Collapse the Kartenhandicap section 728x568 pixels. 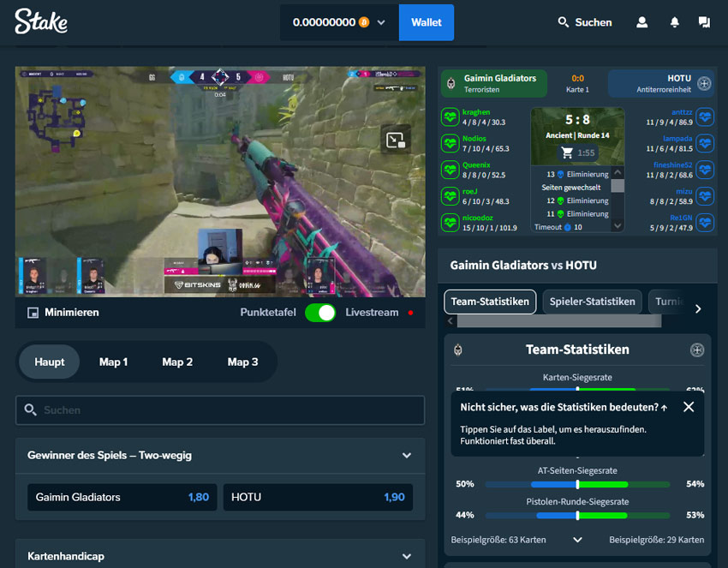tap(407, 556)
